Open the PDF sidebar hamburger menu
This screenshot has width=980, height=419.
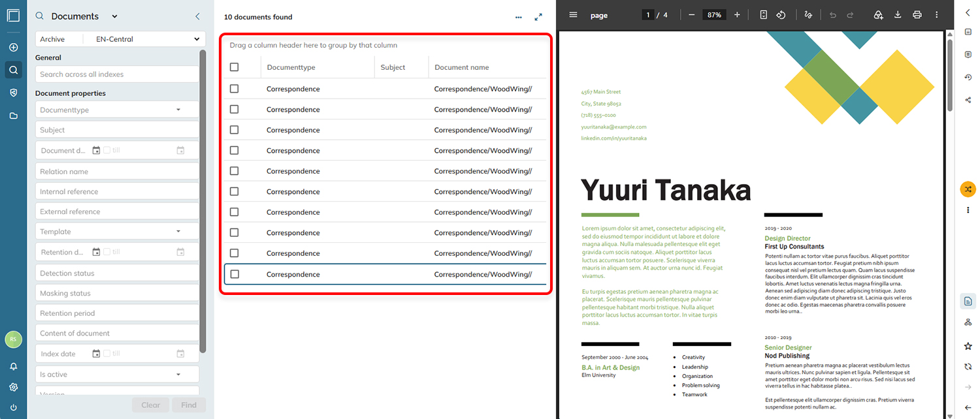coord(574,14)
